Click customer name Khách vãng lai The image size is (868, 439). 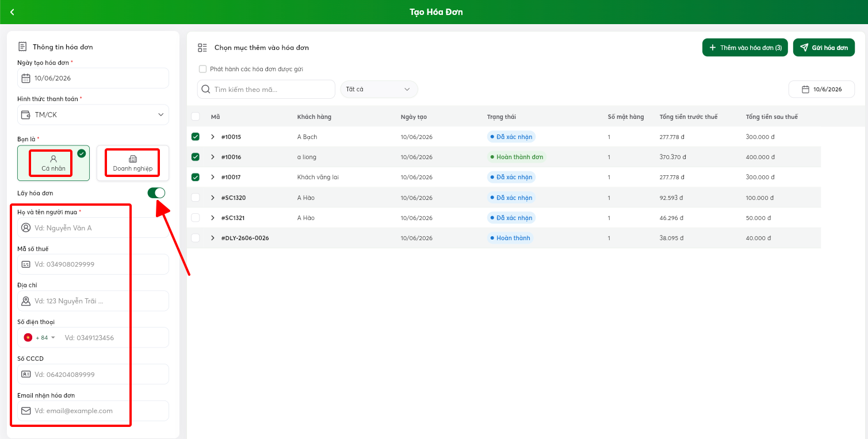pos(318,177)
